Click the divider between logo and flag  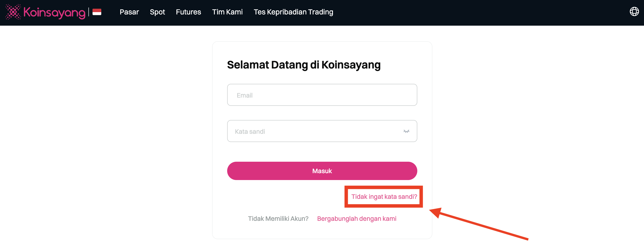[x=89, y=12]
